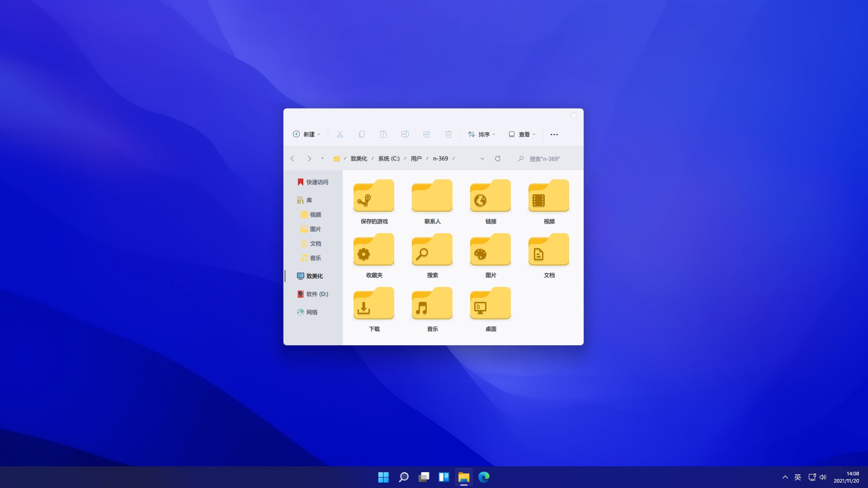Select 库 in the navigation pane

[x=305, y=200]
